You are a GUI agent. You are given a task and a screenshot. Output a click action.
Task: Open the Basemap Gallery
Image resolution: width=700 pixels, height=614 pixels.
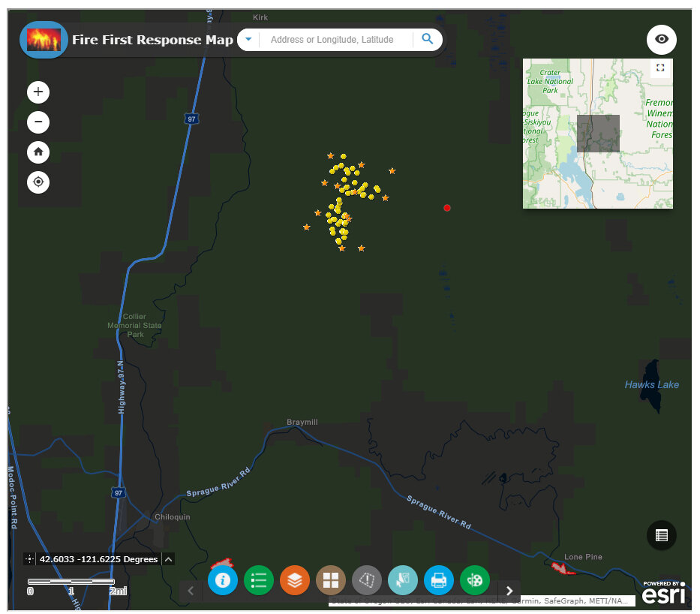point(331,580)
